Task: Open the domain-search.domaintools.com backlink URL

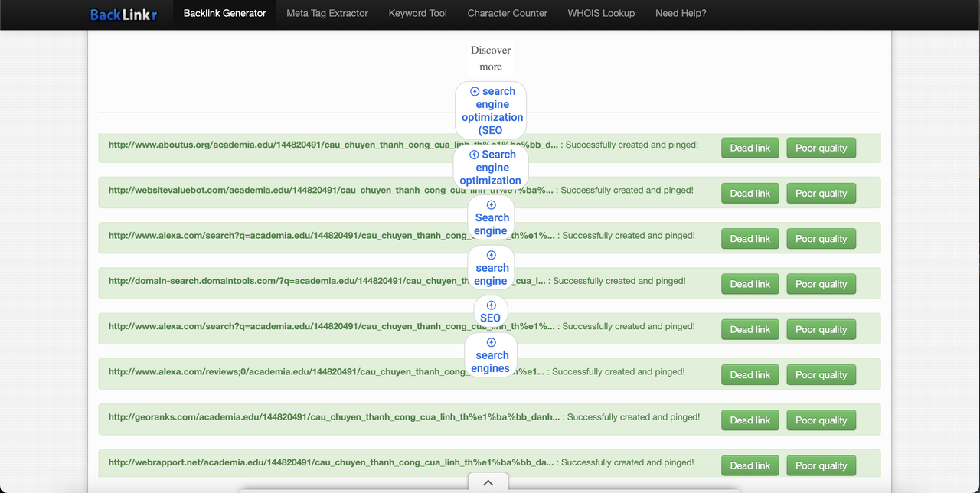Action: point(327,281)
